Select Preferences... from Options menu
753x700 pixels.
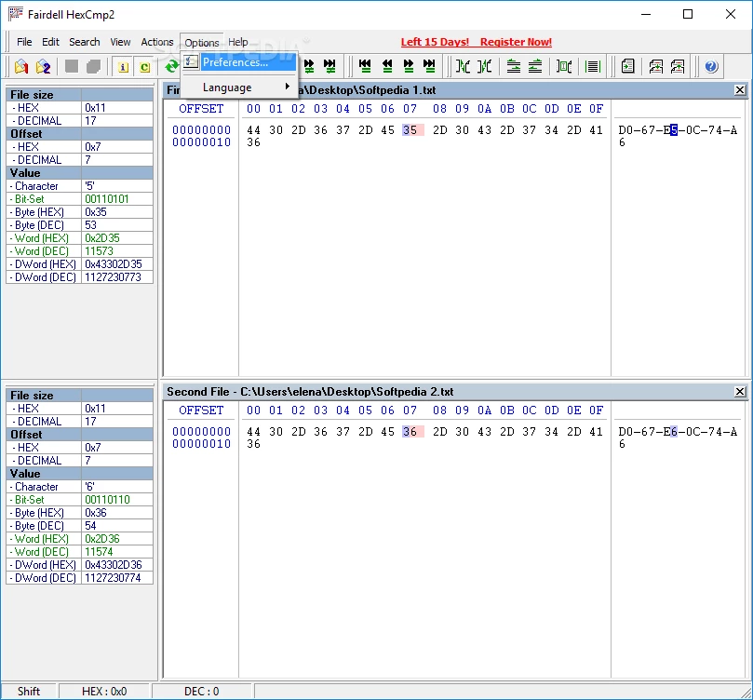(x=235, y=63)
